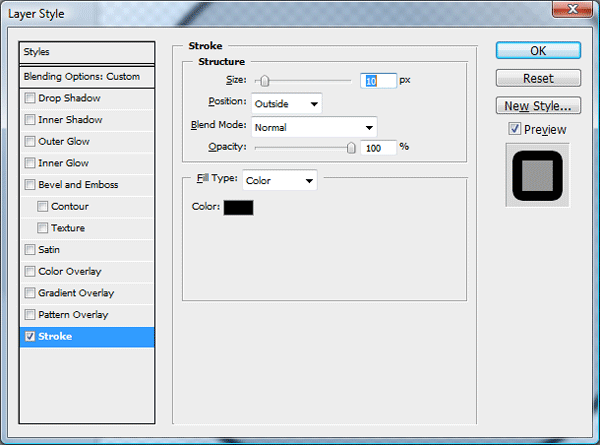Screen dimensions: 600x445
Task: Click the Reset button
Action: click(x=538, y=78)
